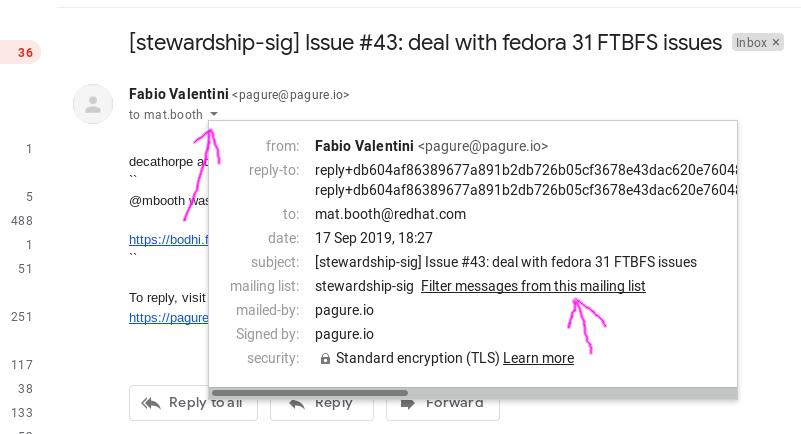
Task: Open "Filter messages from this mailing list" link
Action: tap(533, 286)
